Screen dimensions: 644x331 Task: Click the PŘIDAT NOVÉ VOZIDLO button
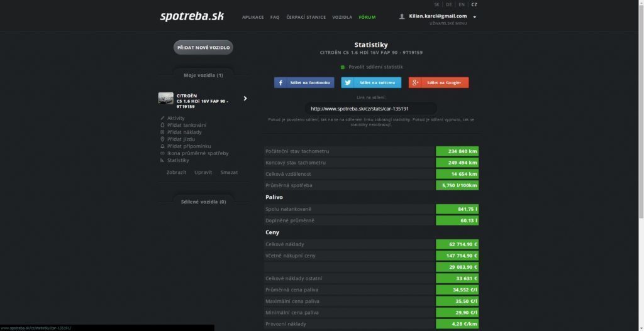click(203, 48)
